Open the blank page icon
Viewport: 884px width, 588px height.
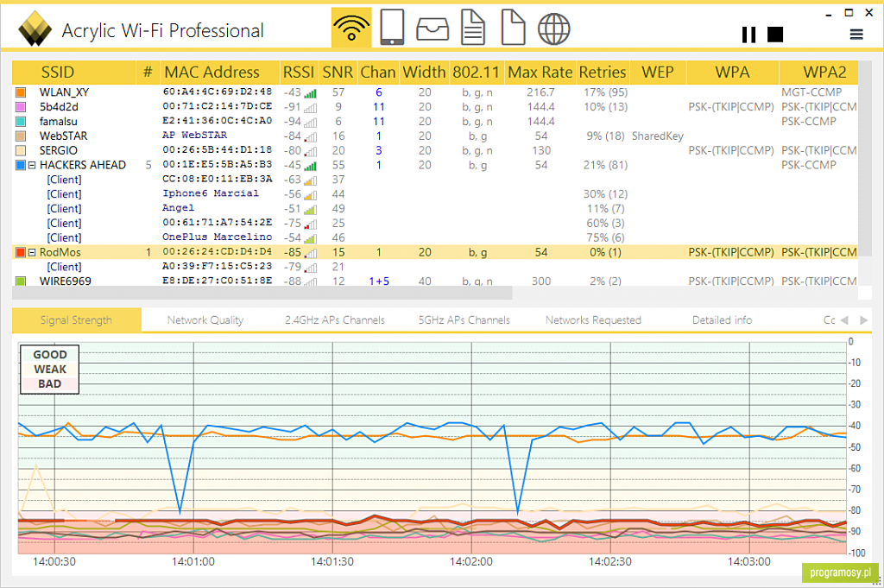pyautogui.click(x=513, y=28)
